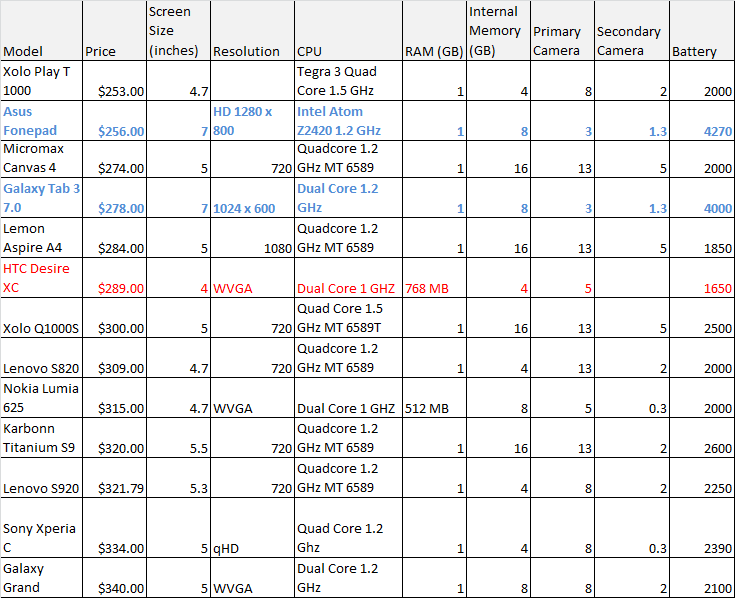Screen dimensions: 735x598
Task: Click the $320.00 price cell
Action: 114,438
